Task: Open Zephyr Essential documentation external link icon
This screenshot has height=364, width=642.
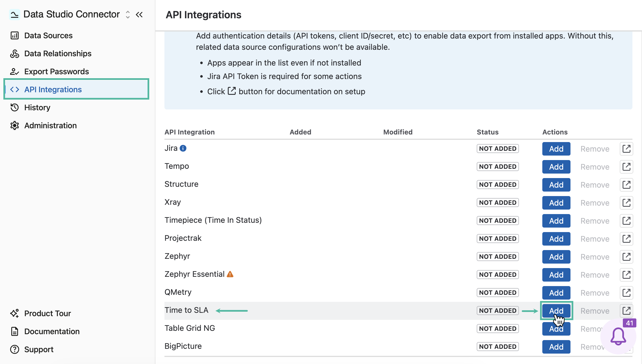Action: [626, 275]
